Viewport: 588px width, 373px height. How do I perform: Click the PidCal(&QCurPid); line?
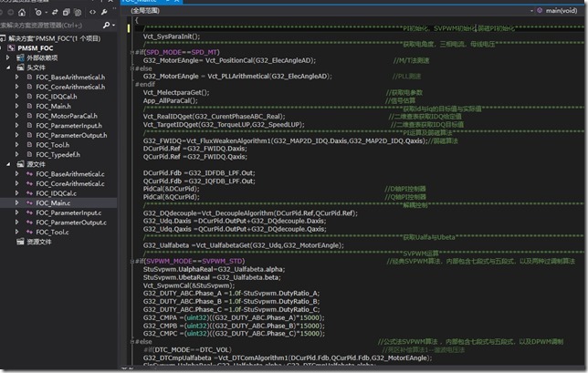[171, 197]
